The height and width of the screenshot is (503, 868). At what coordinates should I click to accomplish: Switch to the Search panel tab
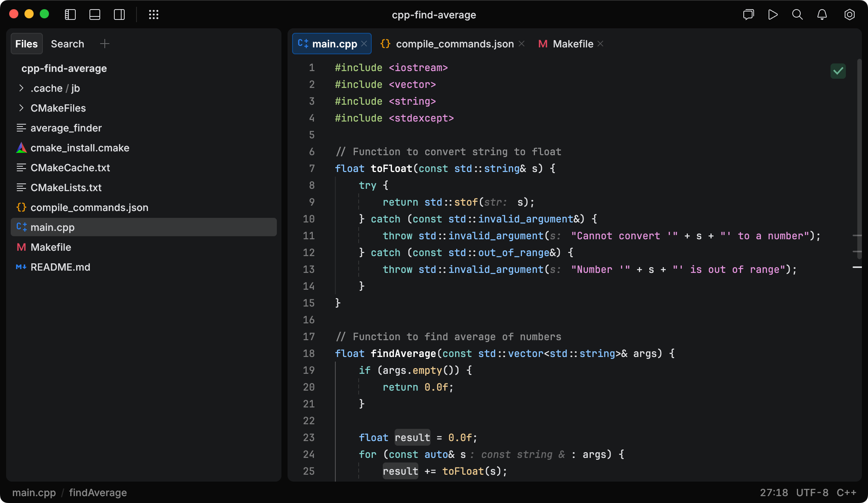(67, 44)
